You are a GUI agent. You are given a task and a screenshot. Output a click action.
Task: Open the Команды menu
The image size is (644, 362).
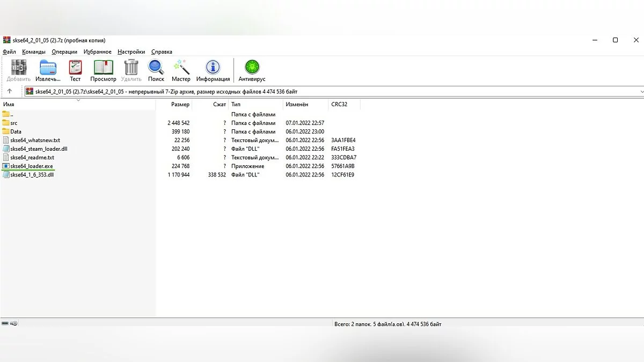(34, 52)
